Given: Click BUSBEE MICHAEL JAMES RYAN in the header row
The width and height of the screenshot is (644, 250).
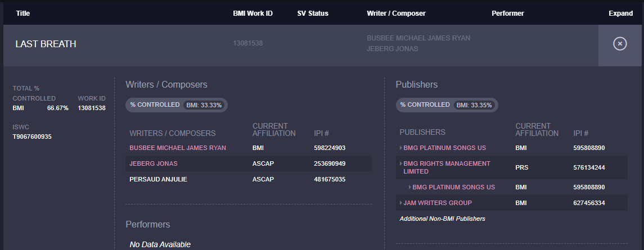Looking at the screenshot, I should (x=418, y=38).
